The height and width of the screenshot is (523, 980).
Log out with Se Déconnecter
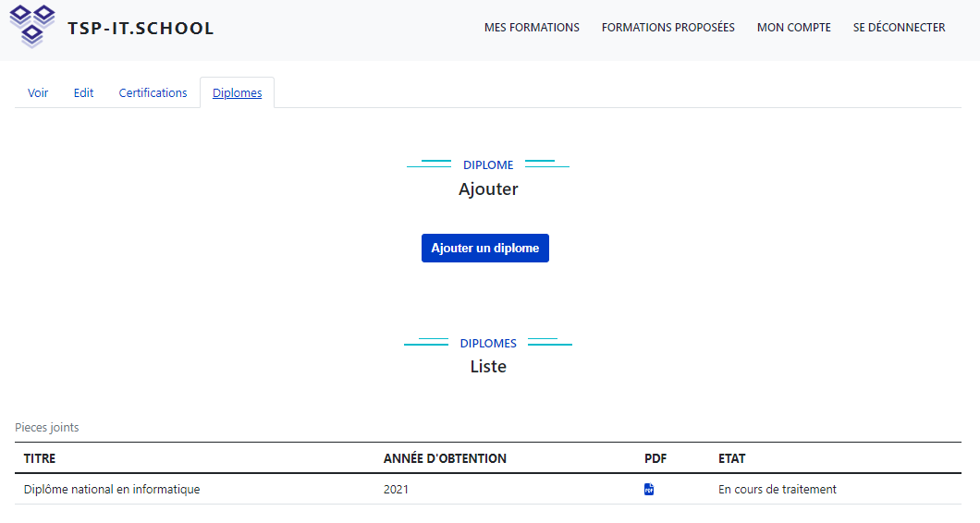[899, 28]
